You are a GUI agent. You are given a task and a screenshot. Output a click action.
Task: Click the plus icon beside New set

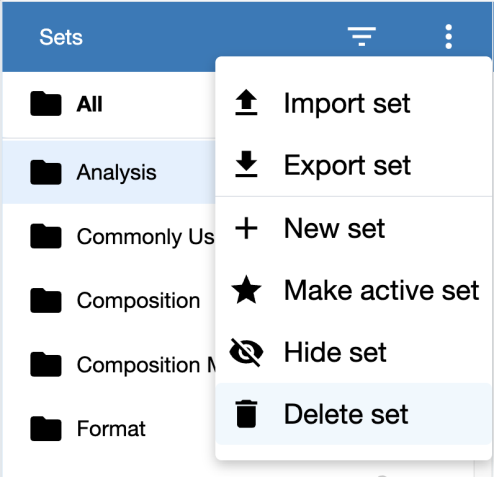pyautogui.click(x=246, y=228)
